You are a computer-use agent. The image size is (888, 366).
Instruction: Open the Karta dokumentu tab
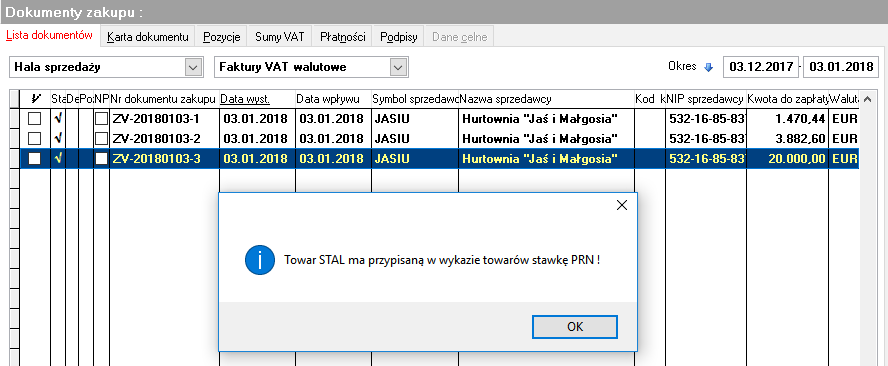pos(147,37)
